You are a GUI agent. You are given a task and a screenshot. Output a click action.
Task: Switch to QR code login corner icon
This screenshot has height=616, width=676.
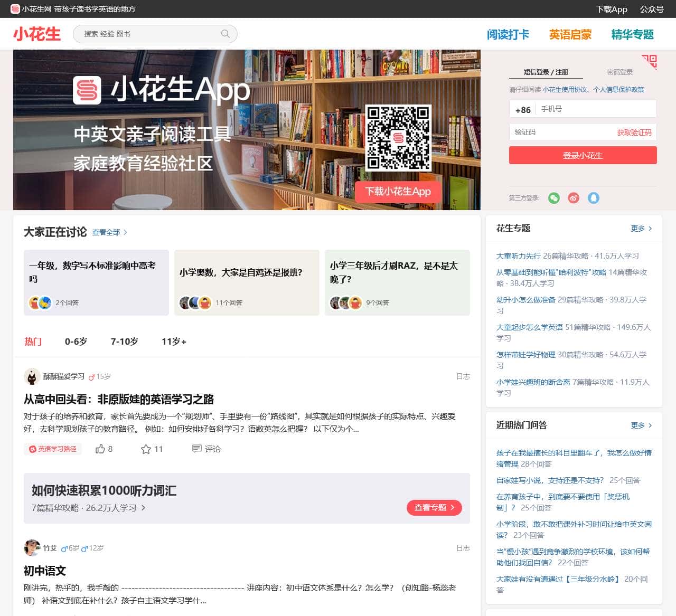650,61
